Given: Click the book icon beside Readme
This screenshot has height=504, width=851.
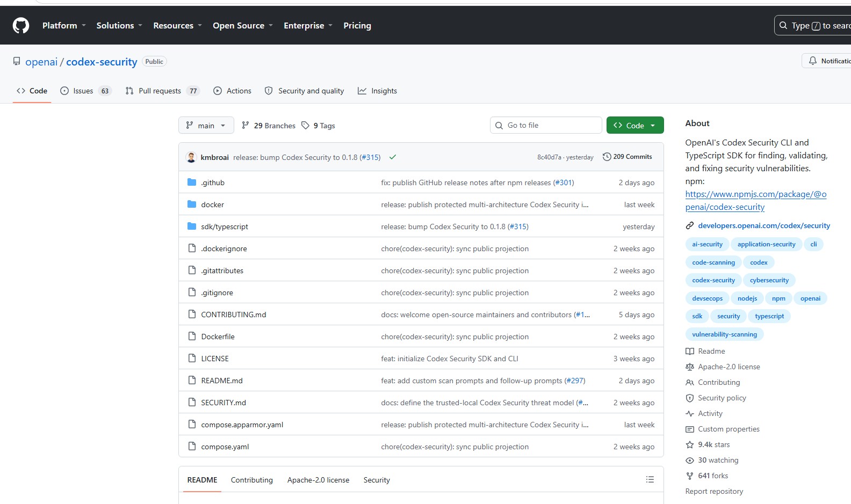Looking at the screenshot, I should [x=690, y=352].
